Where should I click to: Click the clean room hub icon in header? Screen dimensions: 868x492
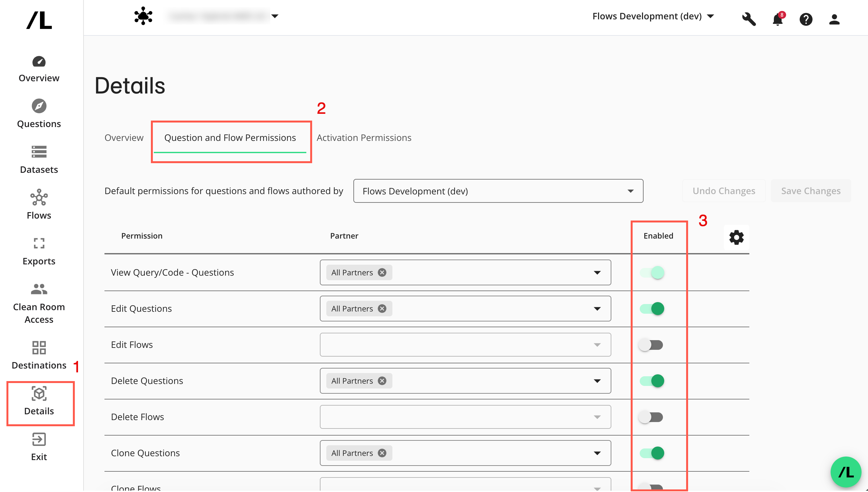[x=143, y=16]
